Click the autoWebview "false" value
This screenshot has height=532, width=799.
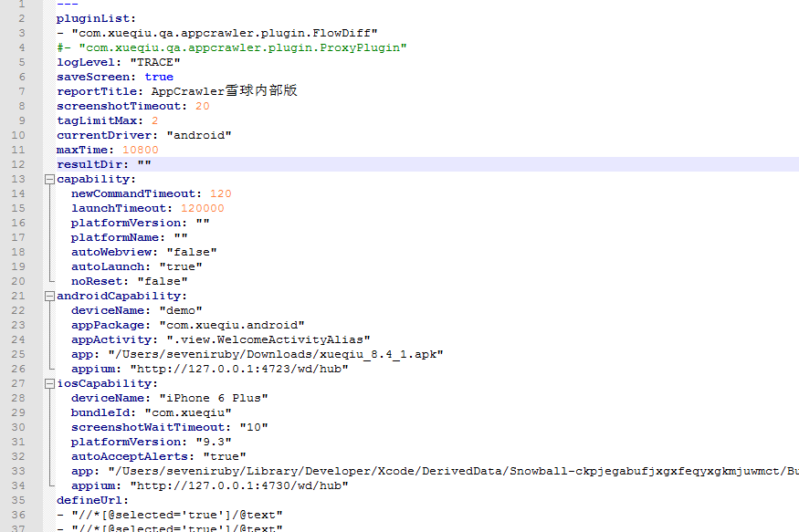pos(192,253)
